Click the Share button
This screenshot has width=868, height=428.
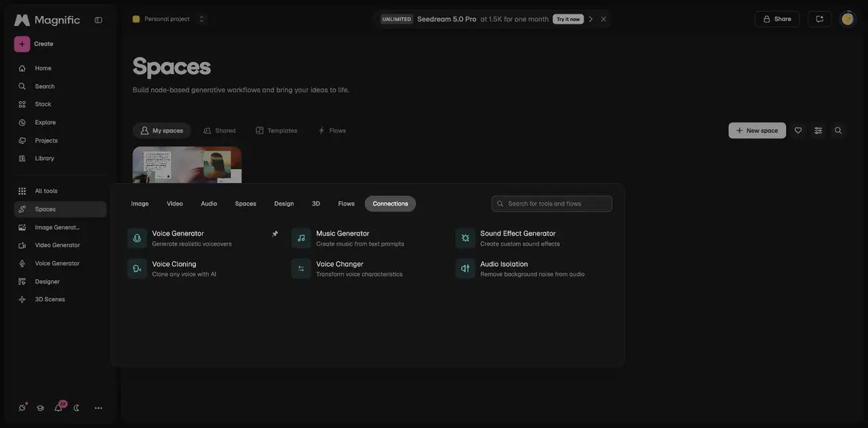pyautogui.click(x=777, y=19)
